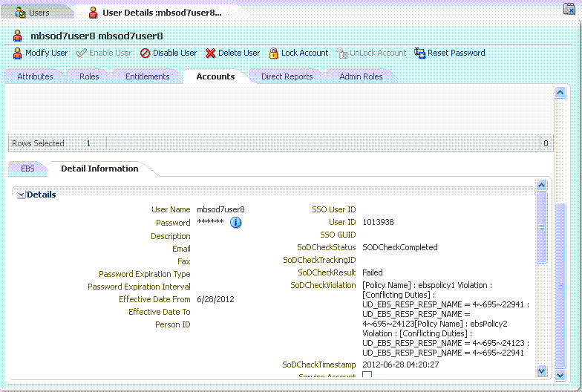
Task: Click the Reset Password icon
Action: tap(420, 53)
